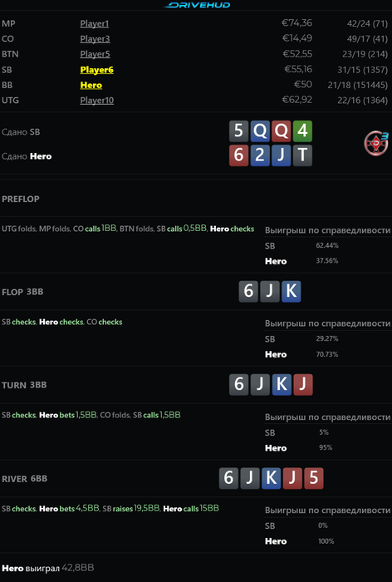This screenshot has width=392, height=582.
Task: Click the red J turn card
Action: point(303,384)
